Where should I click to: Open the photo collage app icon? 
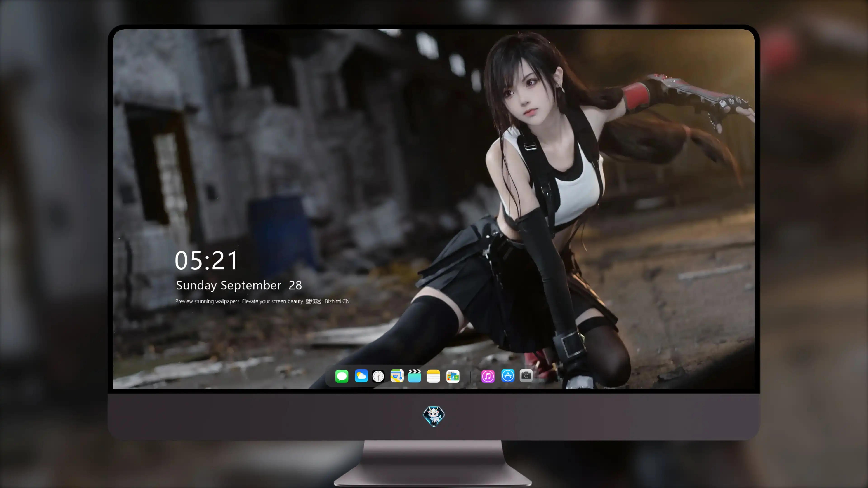pos(453,376)
